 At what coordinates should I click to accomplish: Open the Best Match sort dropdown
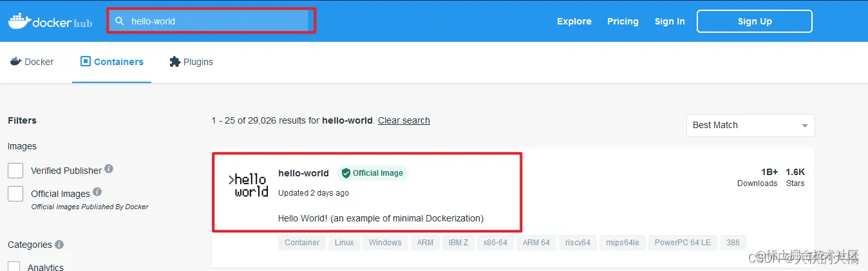point(750,126)
